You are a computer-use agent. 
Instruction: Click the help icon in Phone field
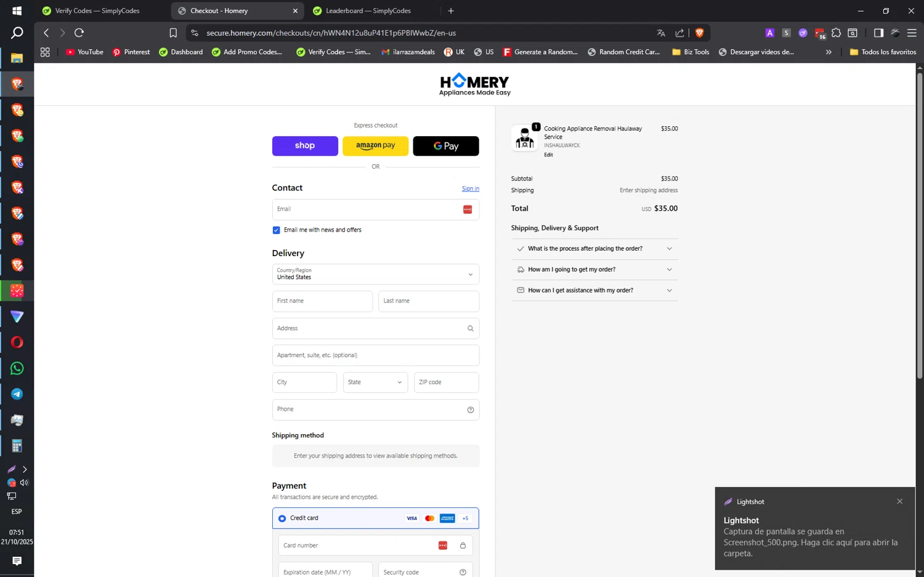(471, 410)
